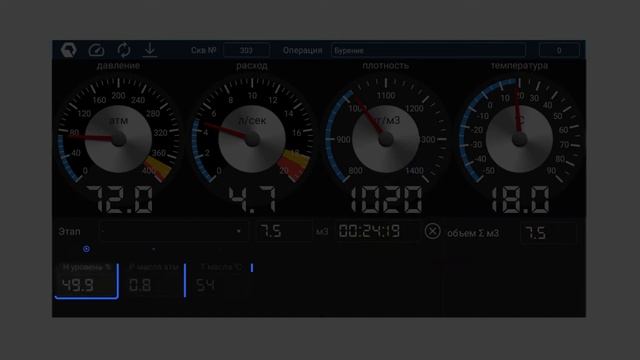The image size is (640, 360).
Task: Click the расход label
Action: (252, 66)
